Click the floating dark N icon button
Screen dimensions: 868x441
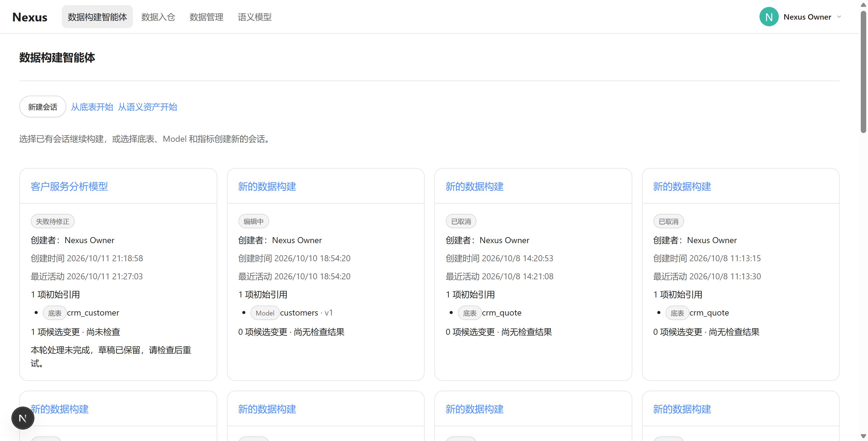tap(23, 418)
